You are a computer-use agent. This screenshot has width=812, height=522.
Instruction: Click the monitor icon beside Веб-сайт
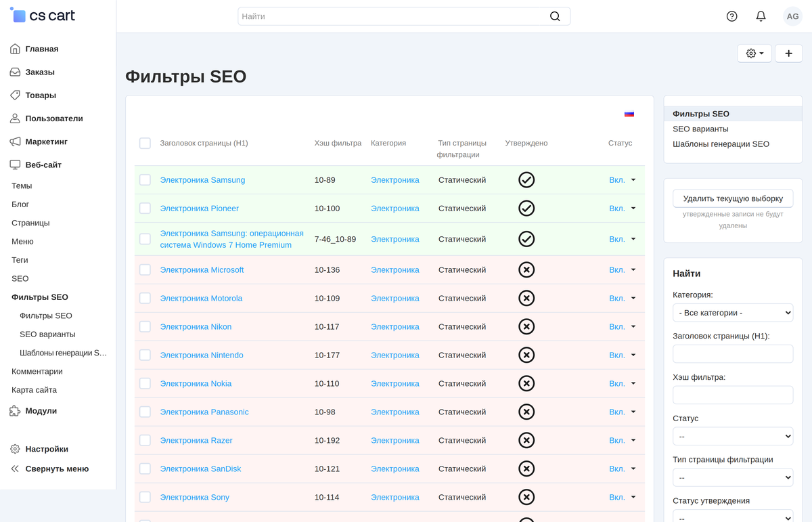coord(15,165)
